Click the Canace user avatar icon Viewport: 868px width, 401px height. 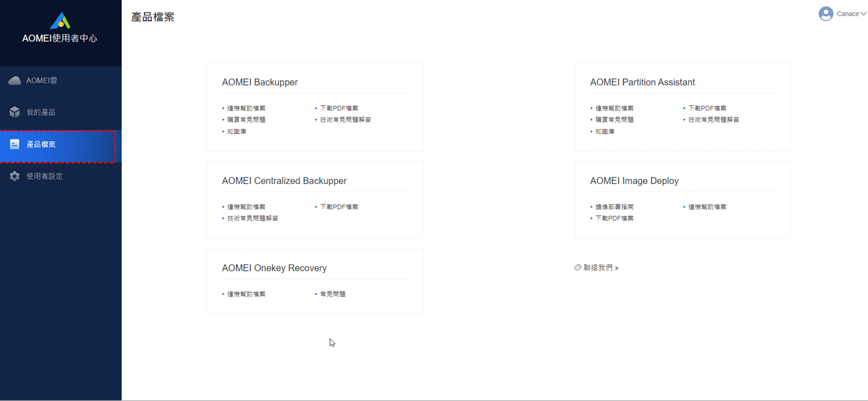coord(826,13)
